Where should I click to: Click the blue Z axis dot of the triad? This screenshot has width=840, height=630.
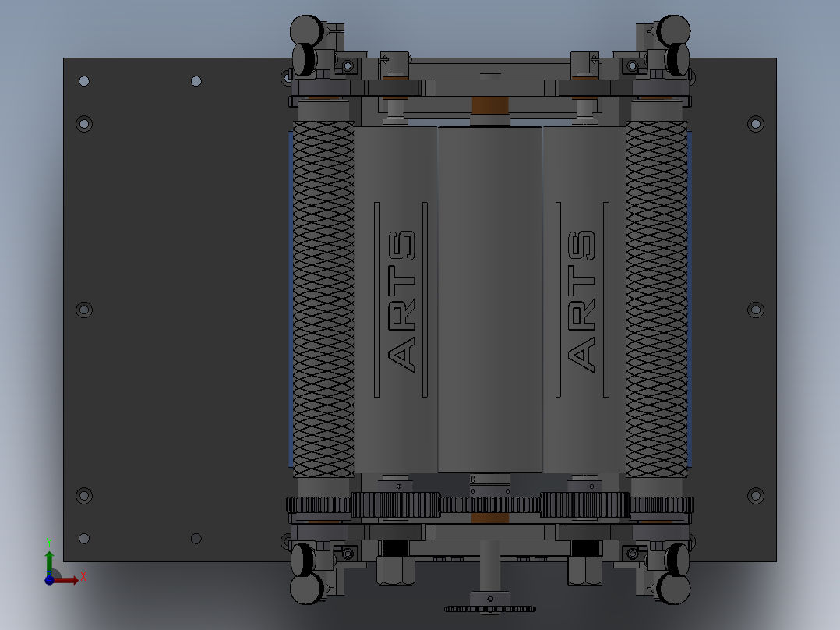[49, 580]
